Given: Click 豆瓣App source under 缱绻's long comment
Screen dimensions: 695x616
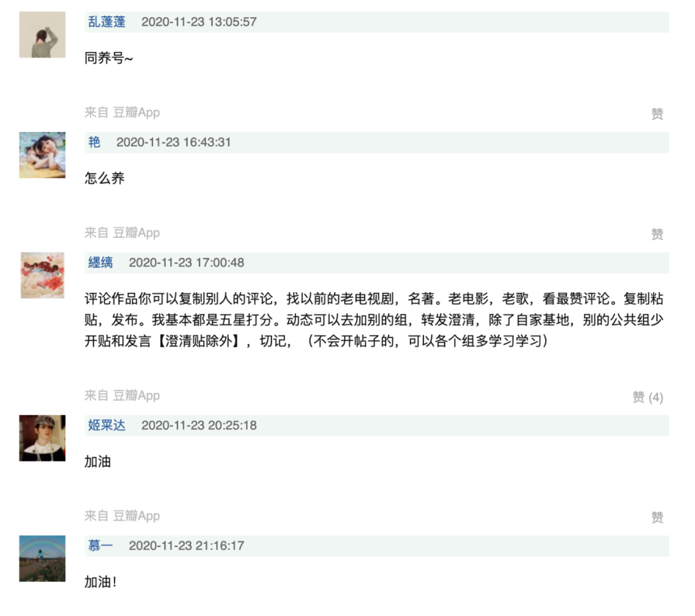Looking at the screenshot, I should [x=136, y=395].
